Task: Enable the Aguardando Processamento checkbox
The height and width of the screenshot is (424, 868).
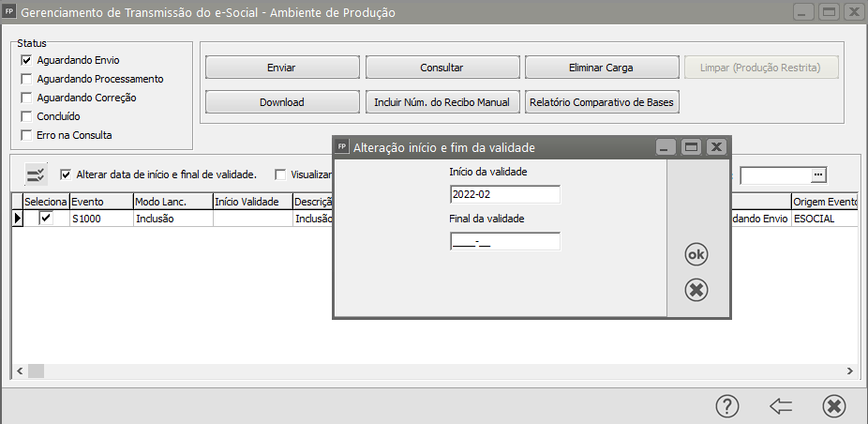Action: (x=27, y=79)
